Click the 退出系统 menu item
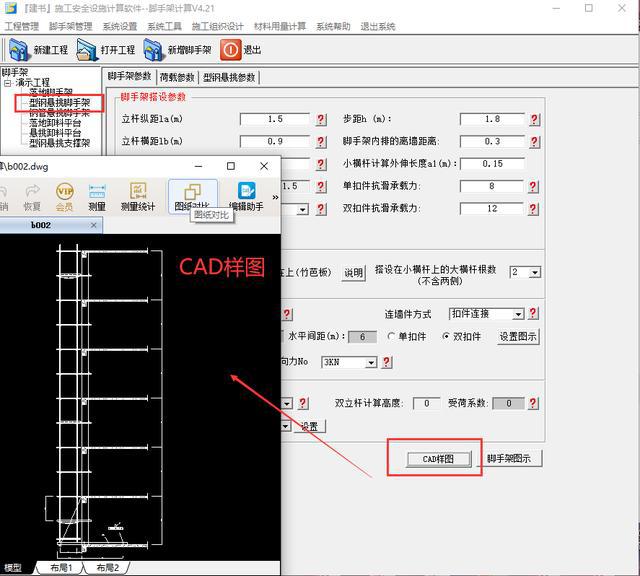640x576 pixels. tap(378, 27)
